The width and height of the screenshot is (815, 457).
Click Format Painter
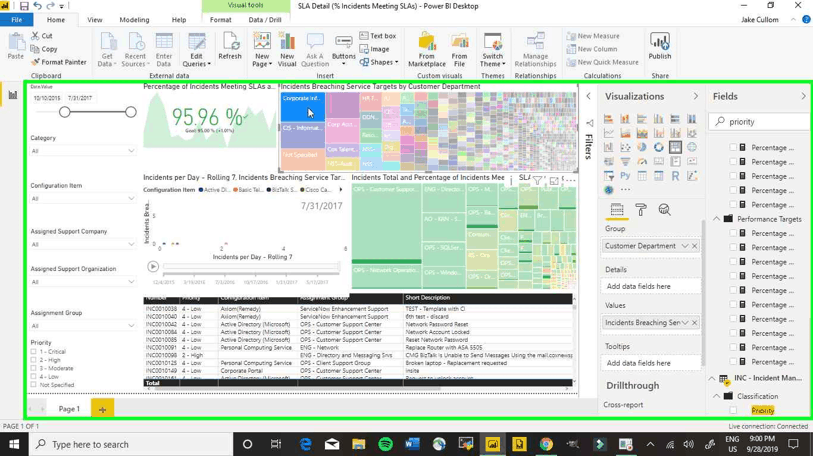click(58, 62)
